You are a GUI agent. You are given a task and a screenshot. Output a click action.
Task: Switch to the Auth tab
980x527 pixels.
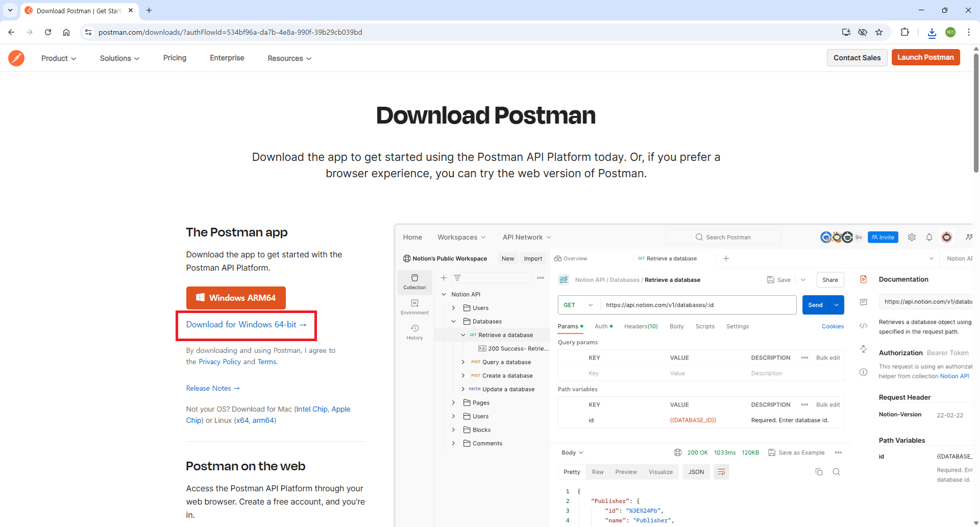[x=604, y=326]
